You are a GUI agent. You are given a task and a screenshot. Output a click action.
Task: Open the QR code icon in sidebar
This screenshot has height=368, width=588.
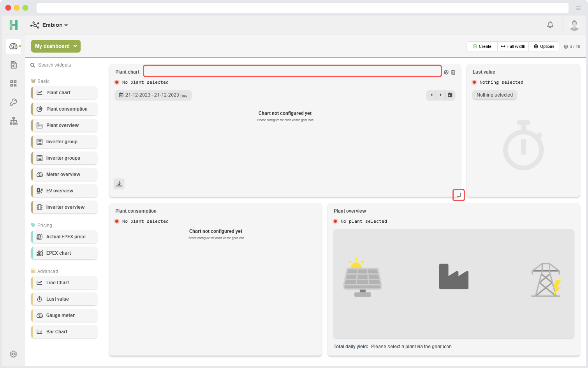point(14,83)
